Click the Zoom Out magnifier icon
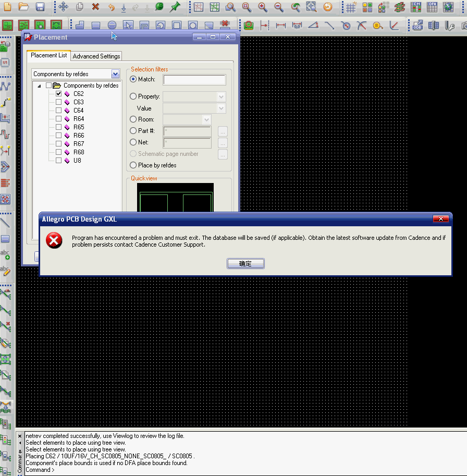 click(x=279, y=7)
